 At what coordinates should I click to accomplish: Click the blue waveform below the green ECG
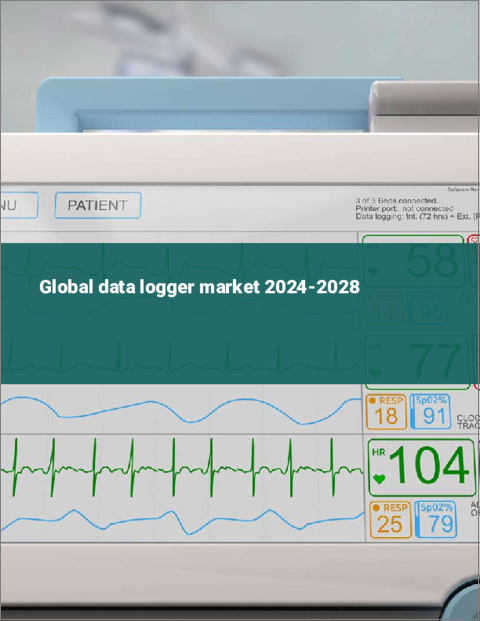coord(182,521)
